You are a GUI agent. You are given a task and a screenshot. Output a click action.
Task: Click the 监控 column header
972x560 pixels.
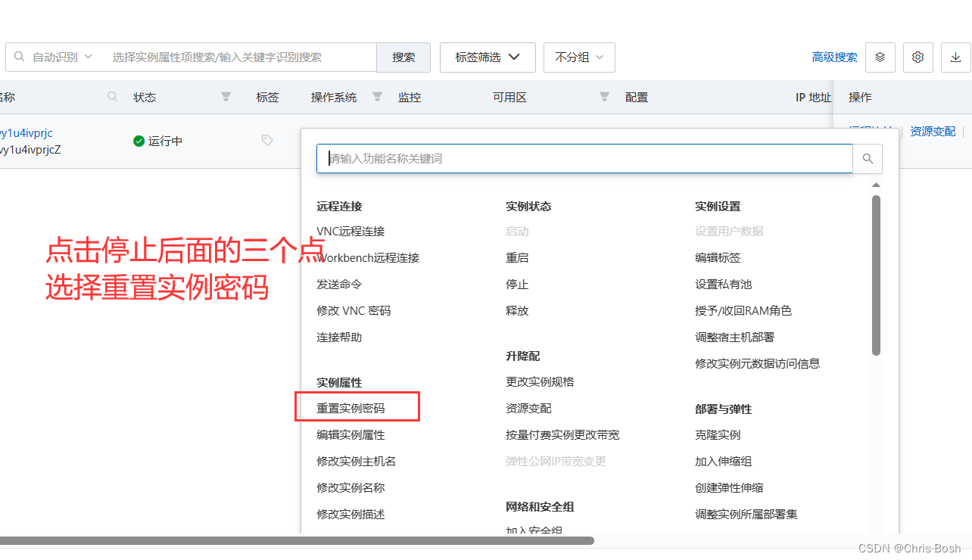tap(410, 97)
